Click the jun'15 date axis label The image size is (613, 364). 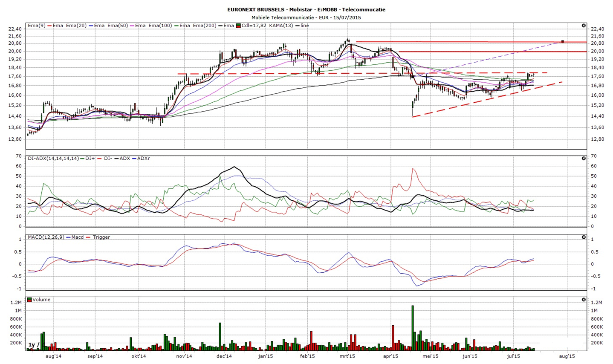[x=470, y=356]
